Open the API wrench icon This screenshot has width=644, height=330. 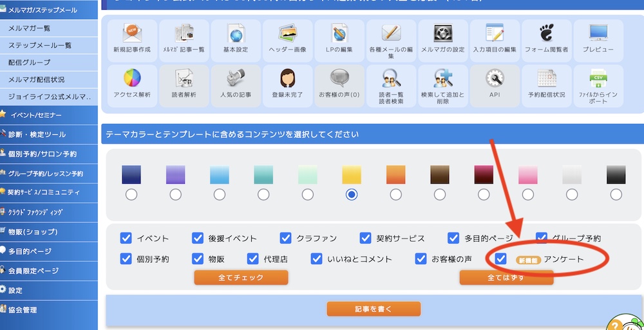click(x=494, y=79)
